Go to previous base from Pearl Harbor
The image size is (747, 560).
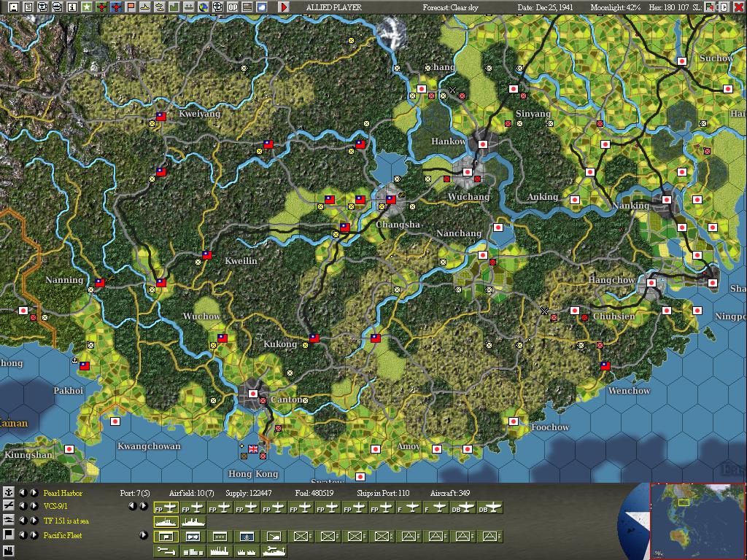(23, 493)
